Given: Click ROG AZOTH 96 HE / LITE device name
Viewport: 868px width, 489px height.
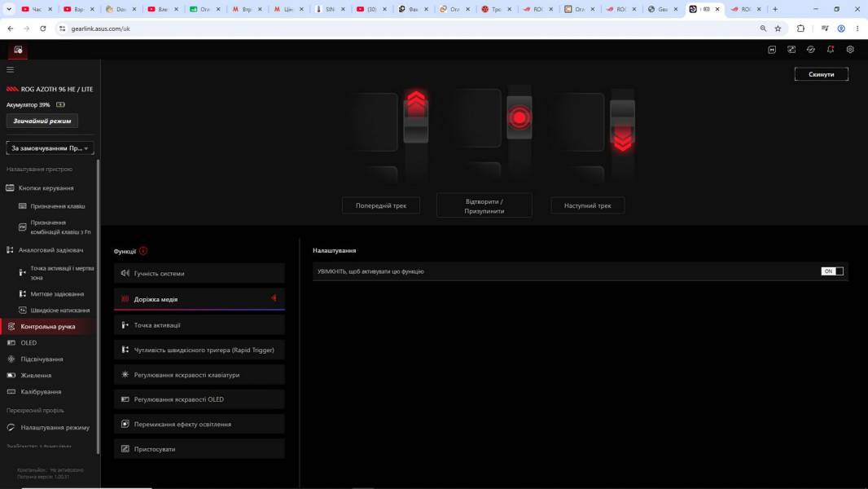Looking at the screenshot, I should (x=57, y=89).
